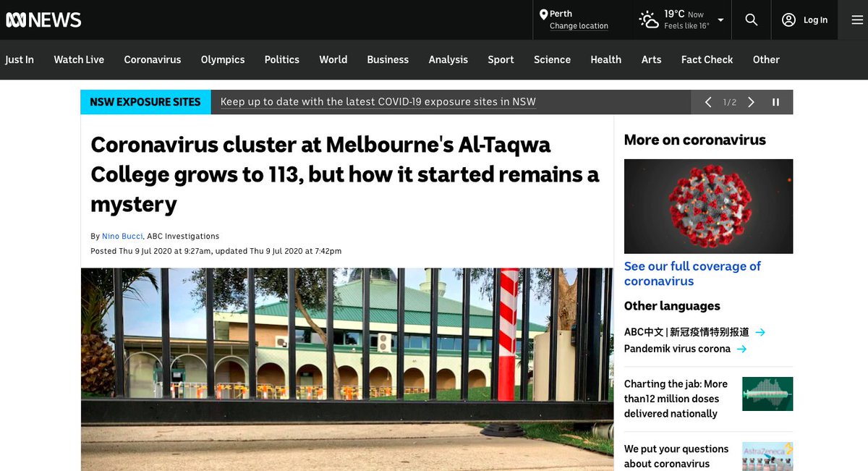This screenshot has height=471, width=868.
Task: Click the 1/2 ticker counter
Action: pyautogui.click(x=730, y=102)
